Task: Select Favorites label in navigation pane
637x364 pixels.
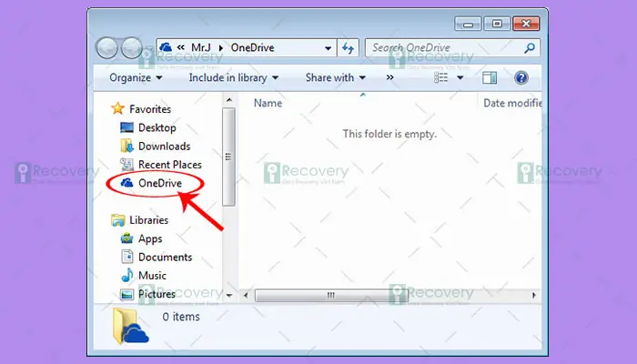Action: 150,109
